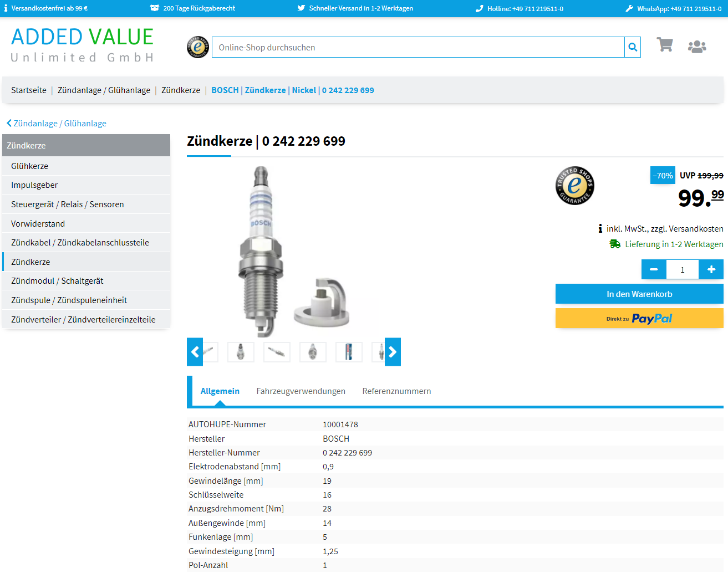The height and width of the screenshot is (573, 728).
Task: Click the quantity input field
Action: 683,269
